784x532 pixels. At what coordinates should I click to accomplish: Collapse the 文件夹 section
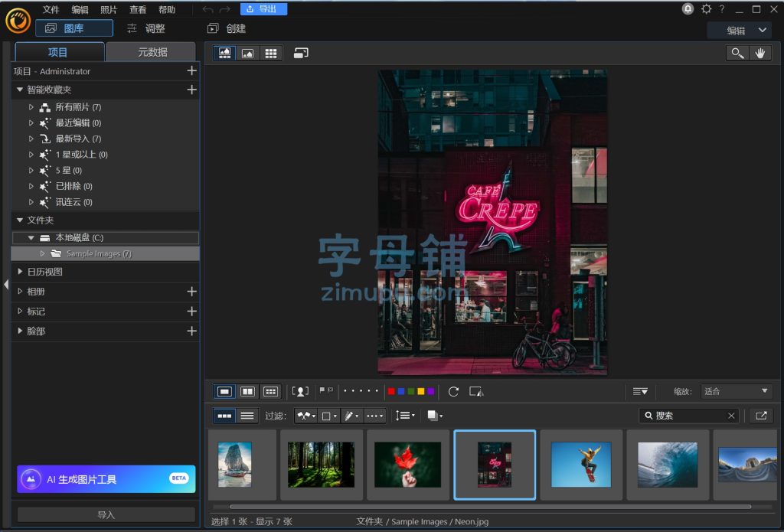tap(19, 220)
